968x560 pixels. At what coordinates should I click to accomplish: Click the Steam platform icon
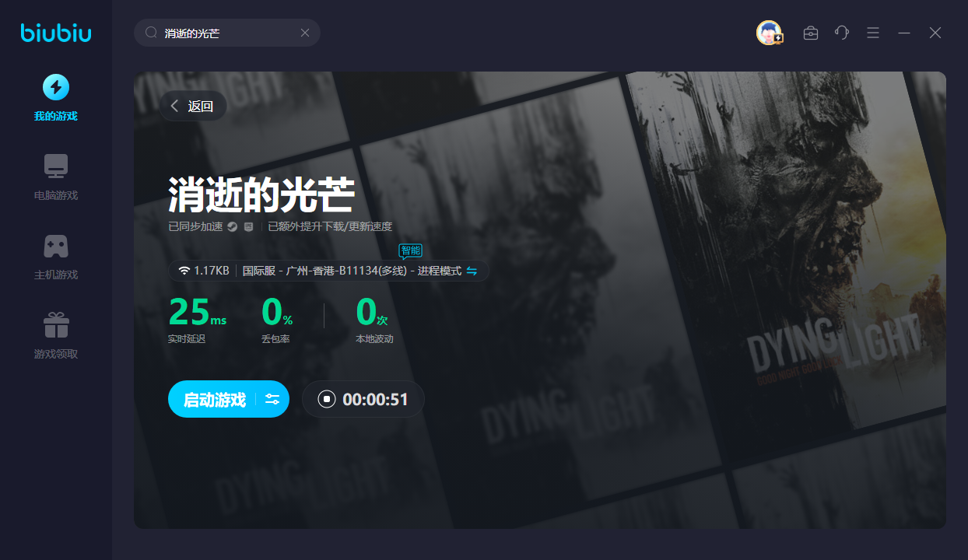tap(232, 227)
